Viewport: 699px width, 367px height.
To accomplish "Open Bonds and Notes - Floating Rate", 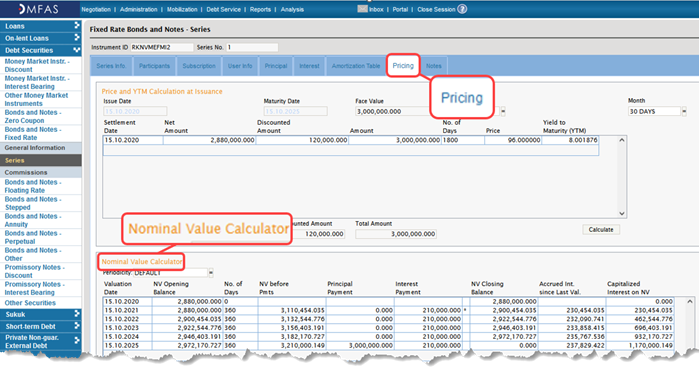I will coord(33,186).
